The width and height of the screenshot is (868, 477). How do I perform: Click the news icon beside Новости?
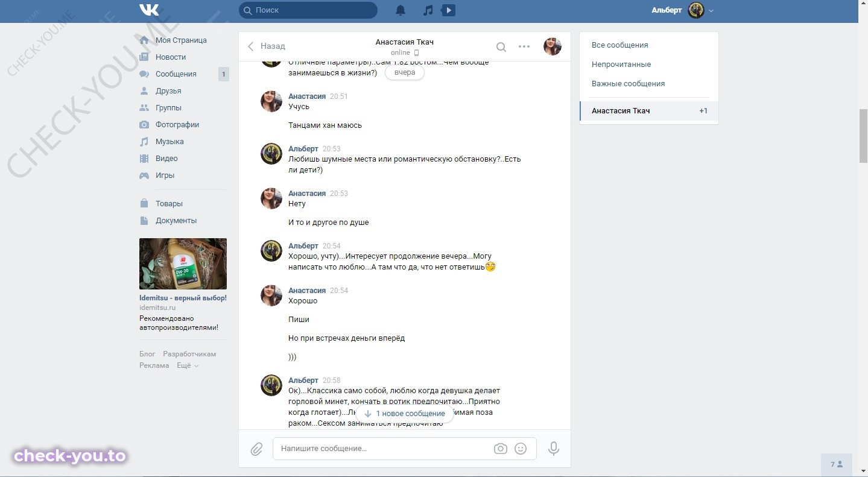coord(144,57)
